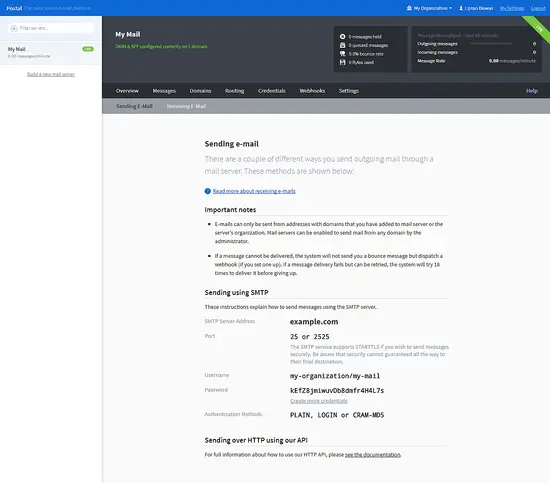Click the blue info icon beside Read more
The height and width of the screenshot is (483, 550).
click(x=208, y=191)
